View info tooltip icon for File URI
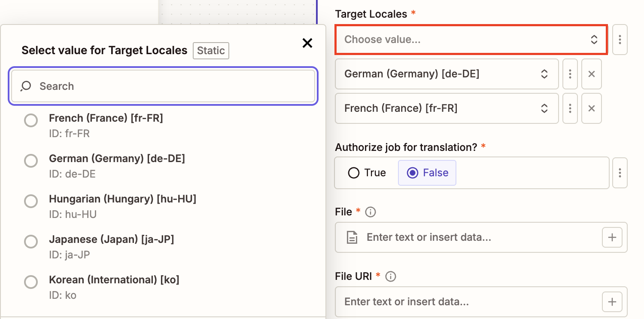The height and width of the screenshot is (319, 644). tap(391, 276)
